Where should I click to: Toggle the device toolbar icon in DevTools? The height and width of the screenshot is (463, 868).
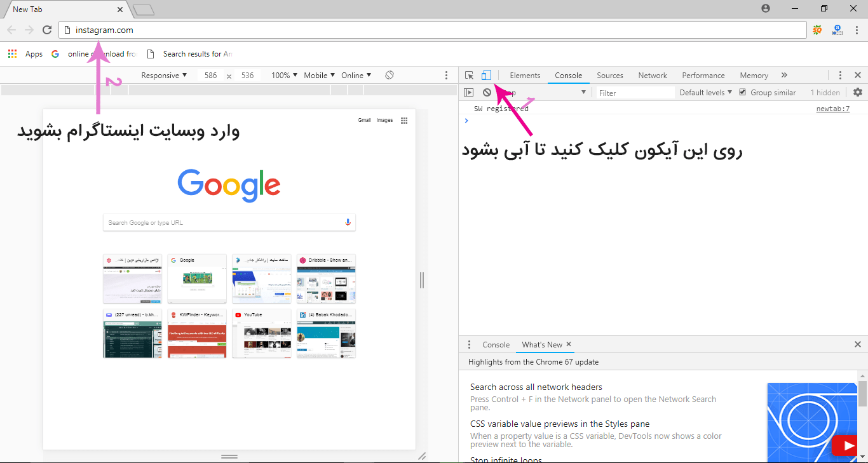coord(486,75)
